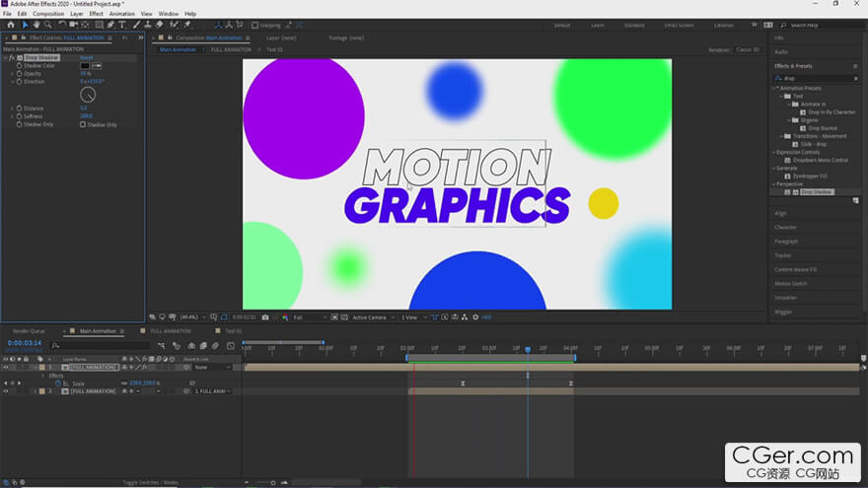Select the Rotation tool
This screenshot has height=488, width=868.
point(62,25)
